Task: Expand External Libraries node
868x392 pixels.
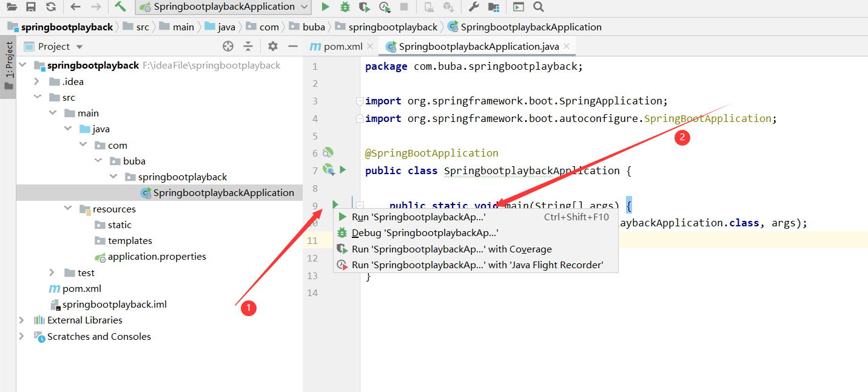Action: click(x=22, y=320)
